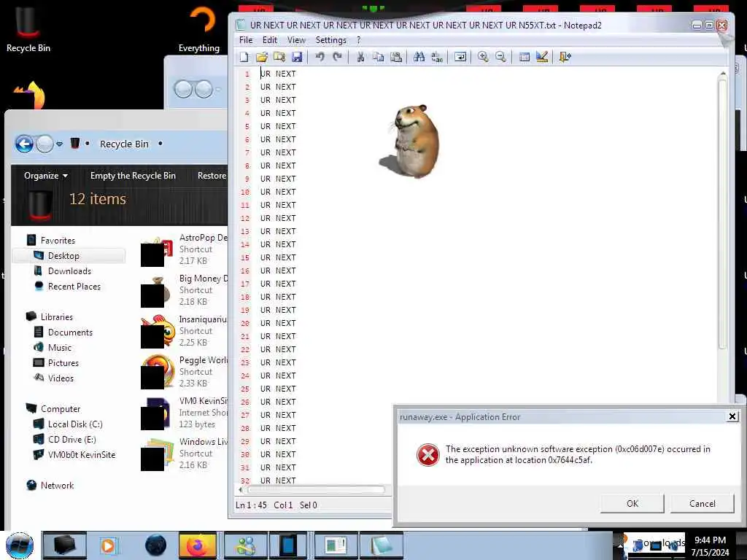Select the Insaniquarium shortcut item

coord(184,331)
